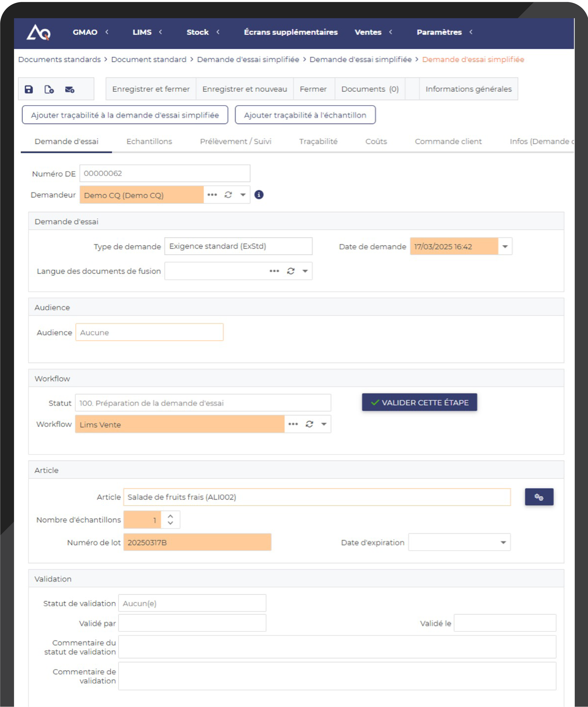Click the save disk icon in toolbar

click(29, 89)
